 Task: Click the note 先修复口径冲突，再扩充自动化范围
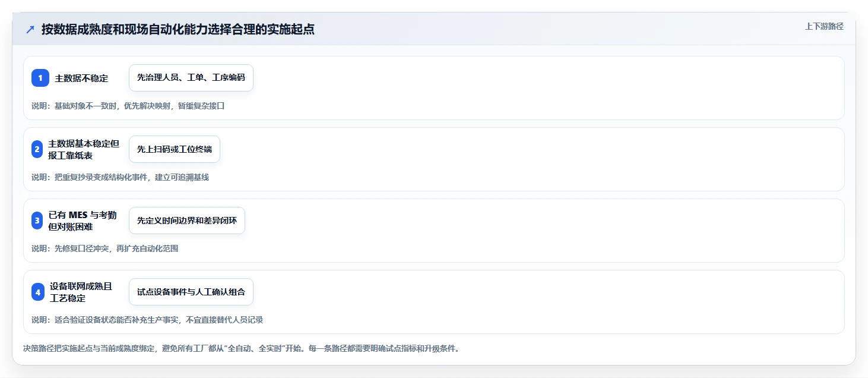116,248
